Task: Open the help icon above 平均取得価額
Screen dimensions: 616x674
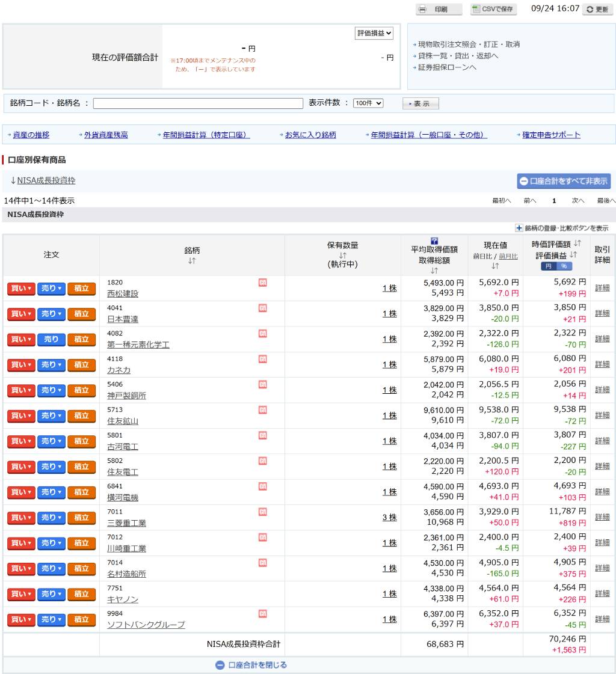Action: [434, 240]
